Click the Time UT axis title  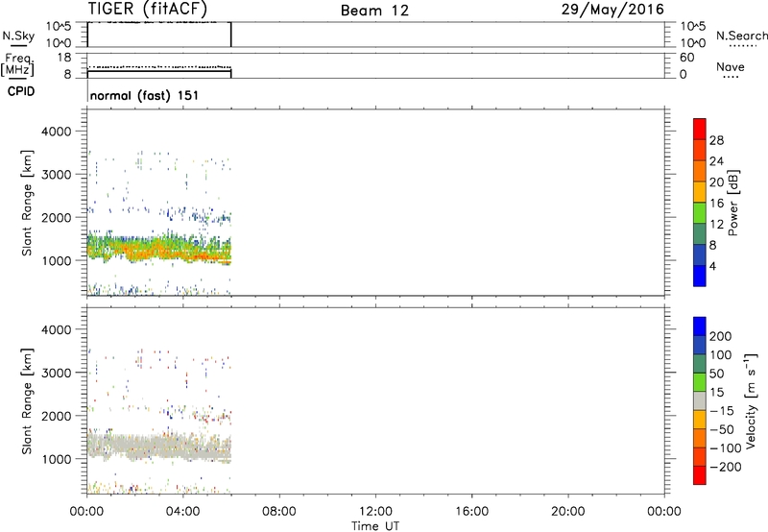point(375,526)
